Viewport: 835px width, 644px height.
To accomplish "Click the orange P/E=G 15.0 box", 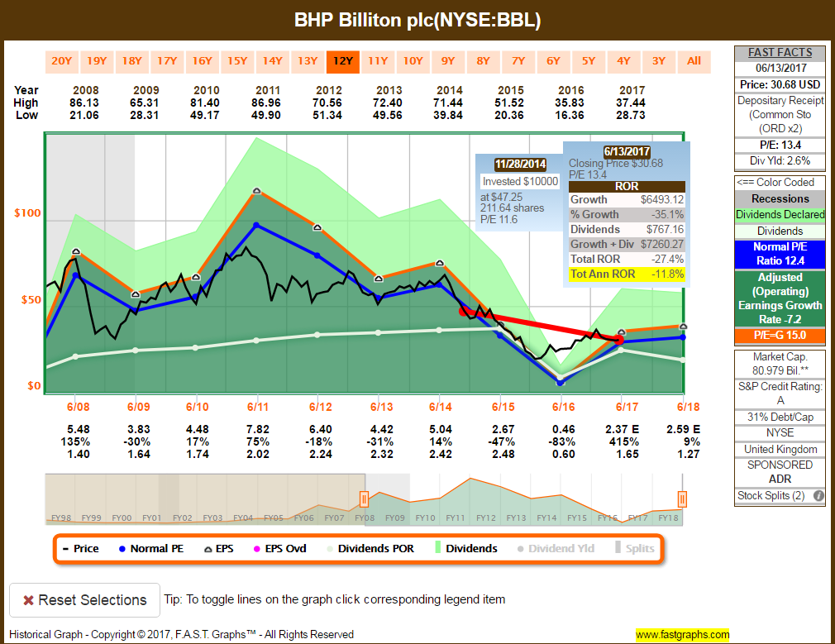I will [780, 336].
